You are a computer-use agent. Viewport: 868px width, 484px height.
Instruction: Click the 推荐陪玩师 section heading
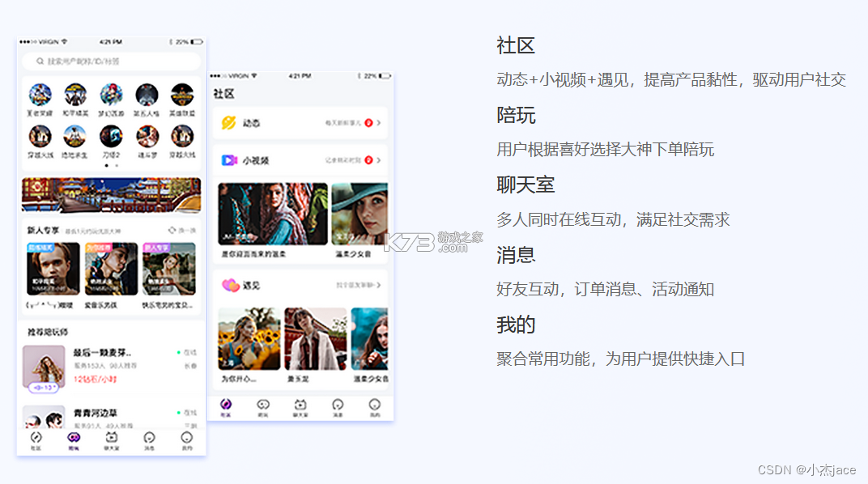pos(48,332)
